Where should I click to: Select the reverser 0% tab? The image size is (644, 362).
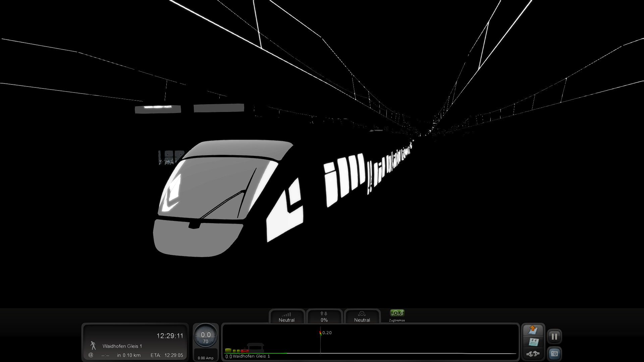pyautogui.click(x=324, y=317)
